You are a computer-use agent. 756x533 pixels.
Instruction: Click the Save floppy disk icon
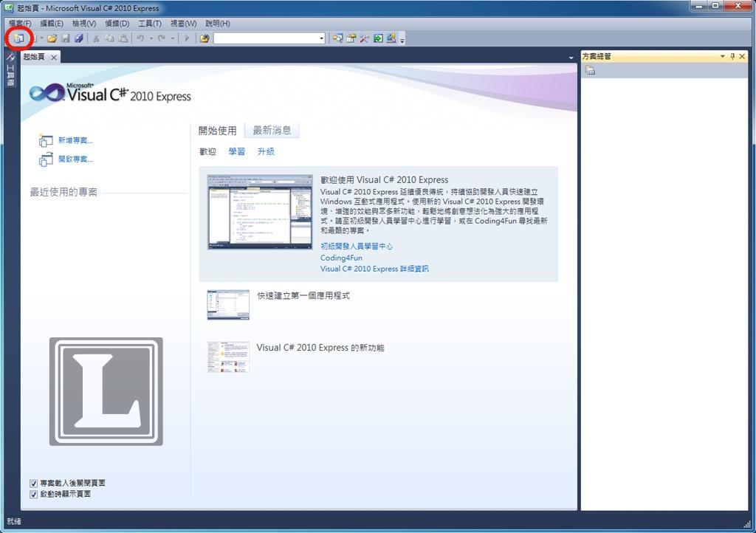66,38
